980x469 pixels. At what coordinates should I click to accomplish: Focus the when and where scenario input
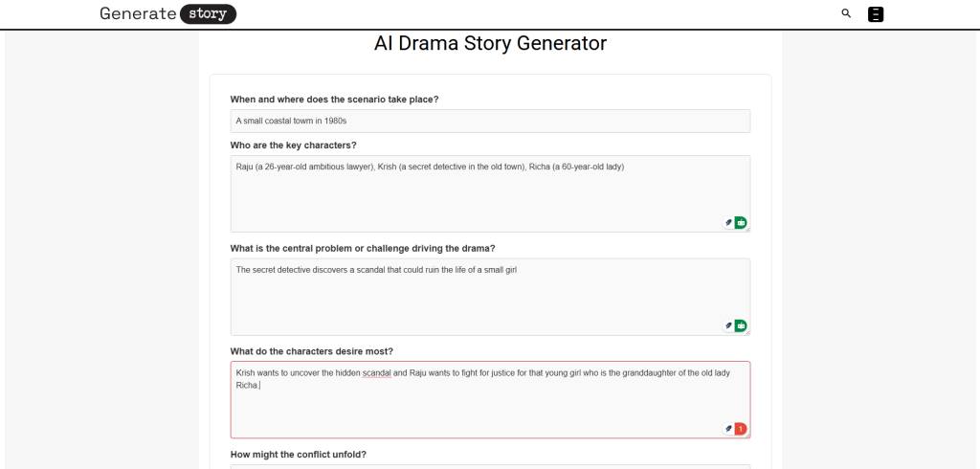490,122
